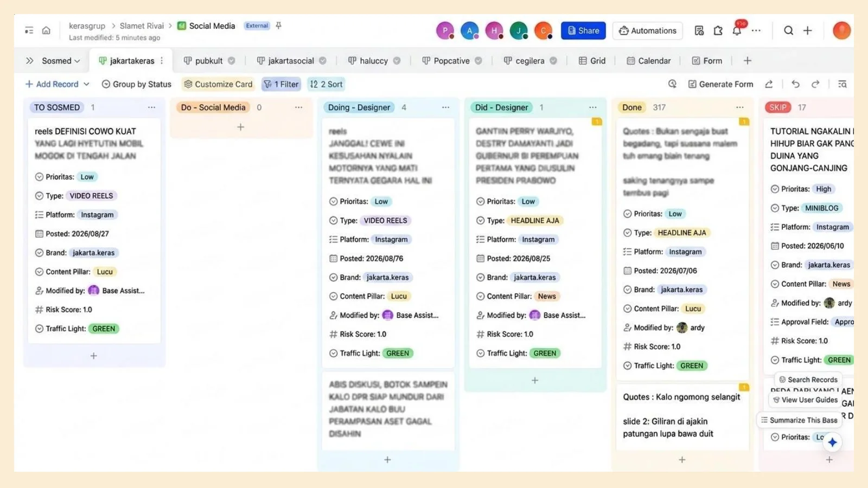This screenshot has width=868, height=488.
Task: Open Group by Status settings
Action: click(x=137, y=84)
